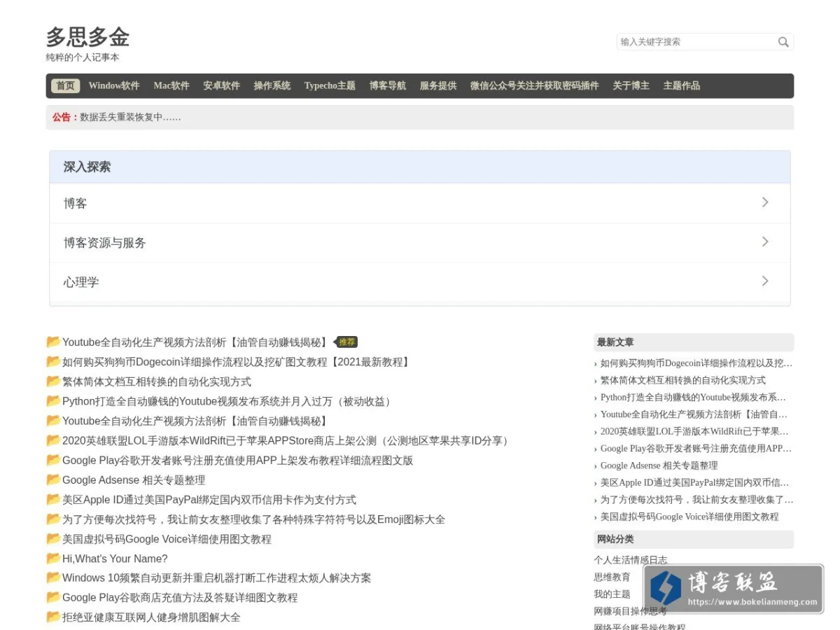The height and width of the screenshot is (630, 840).
Task: Go to 安卓软件 in navigation bar
Action: [221, 85]
